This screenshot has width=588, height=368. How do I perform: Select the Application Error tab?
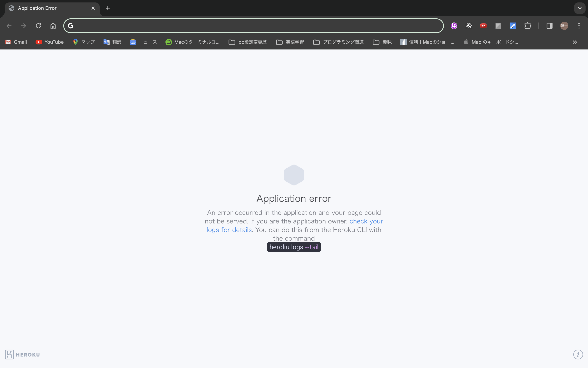[x=52, y=8]
